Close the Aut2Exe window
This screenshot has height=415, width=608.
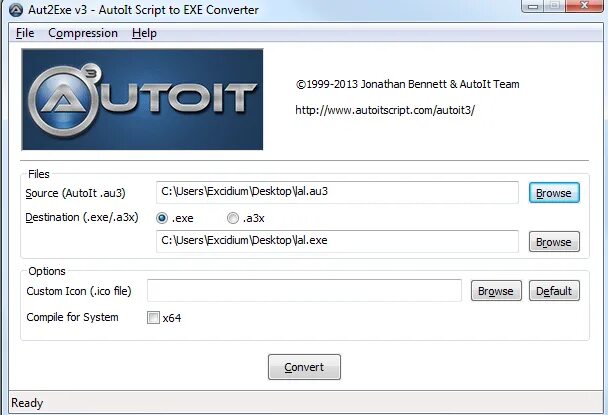(584, 6)
